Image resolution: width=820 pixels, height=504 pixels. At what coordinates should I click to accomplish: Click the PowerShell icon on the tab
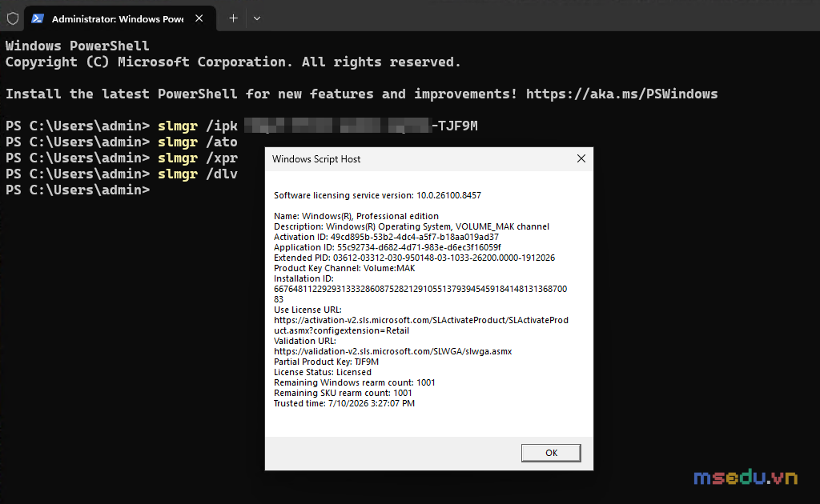coord(37,19)
